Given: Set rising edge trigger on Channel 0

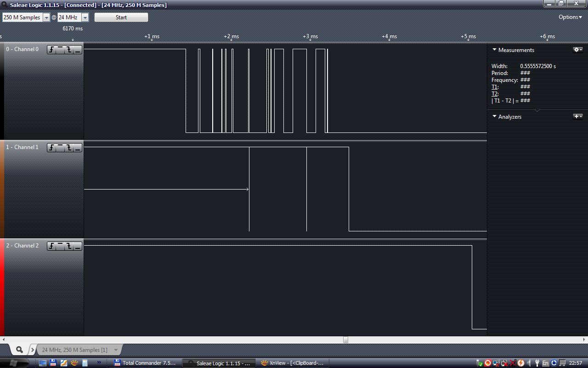Looking at the screenshot, I should click(x=51, y=50).
